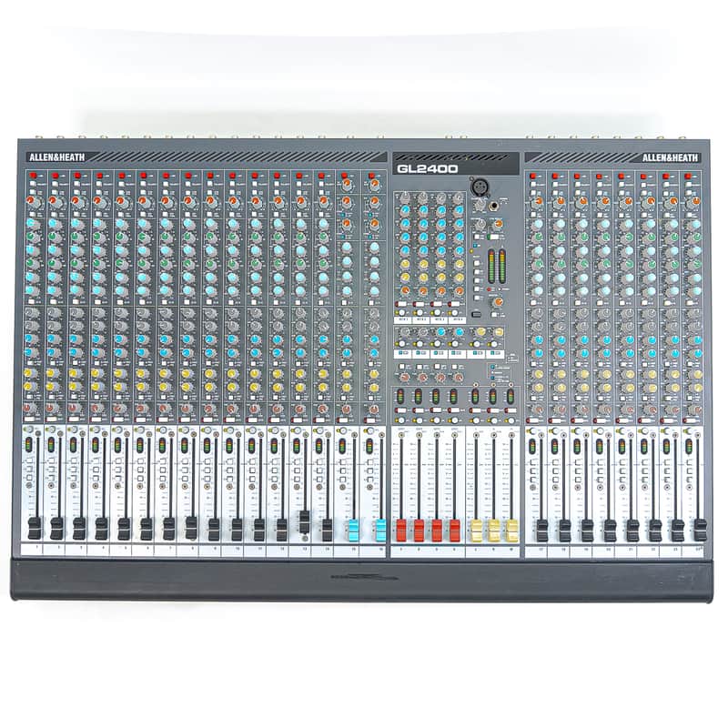The image size is (728, 728).
Task: Plug into the talkback XLR socket
Action: (x=480, y=187)
